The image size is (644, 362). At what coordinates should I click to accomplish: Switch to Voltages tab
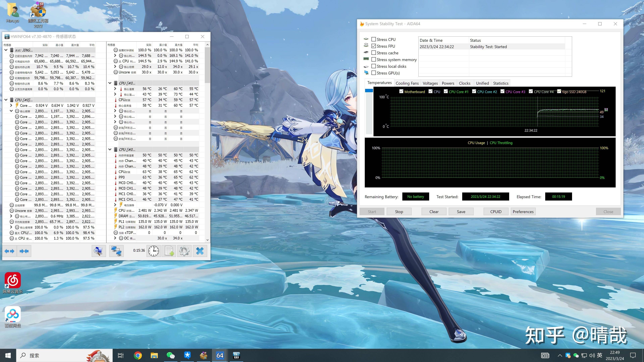[430, 83]
